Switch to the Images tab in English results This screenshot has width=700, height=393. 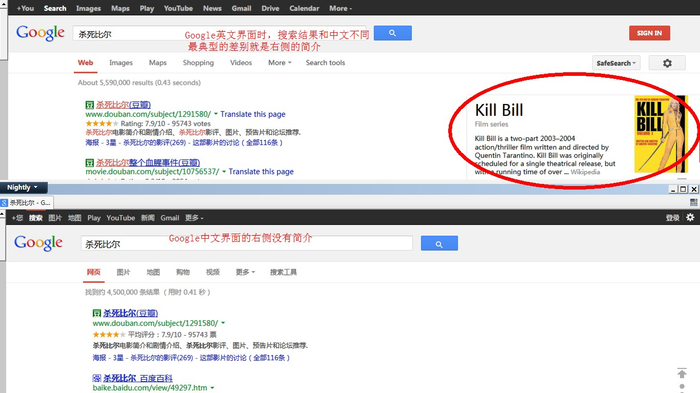(121, 63)
